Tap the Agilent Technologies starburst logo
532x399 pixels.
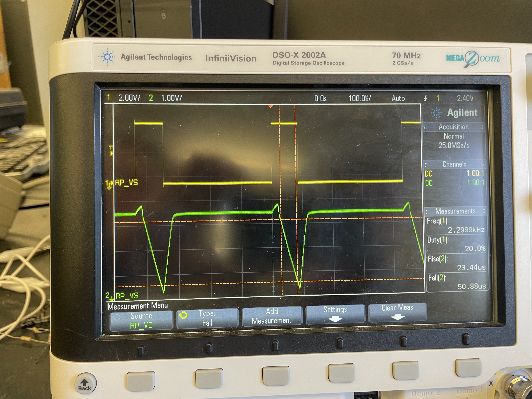[x=107, y=57]
